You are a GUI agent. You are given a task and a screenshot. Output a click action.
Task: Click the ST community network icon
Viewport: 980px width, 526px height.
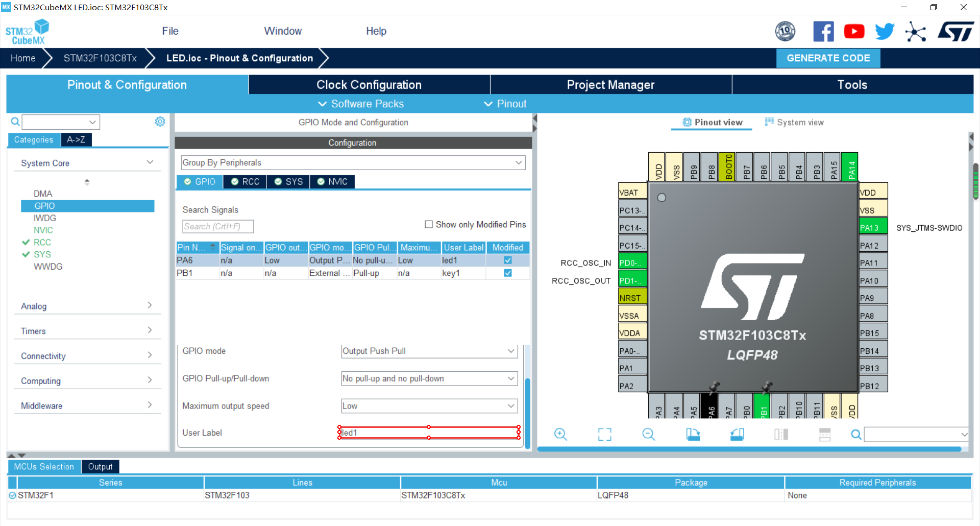click(915, 32)
